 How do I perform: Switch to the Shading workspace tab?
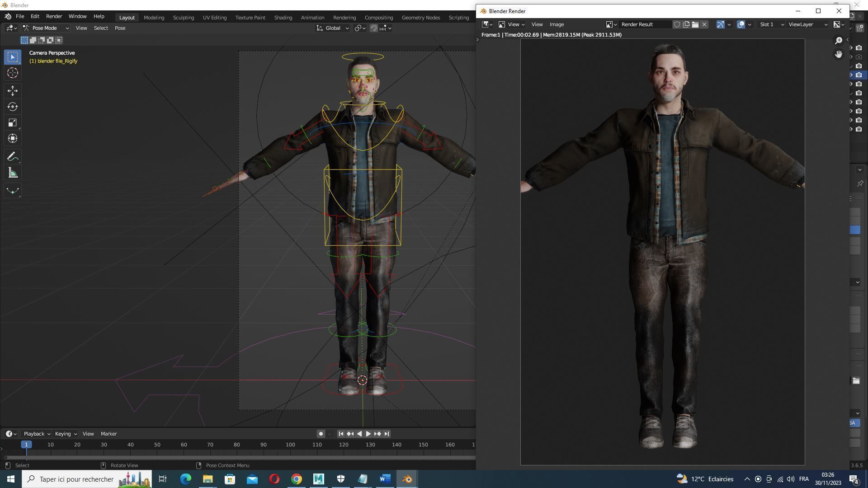[283, 17]
